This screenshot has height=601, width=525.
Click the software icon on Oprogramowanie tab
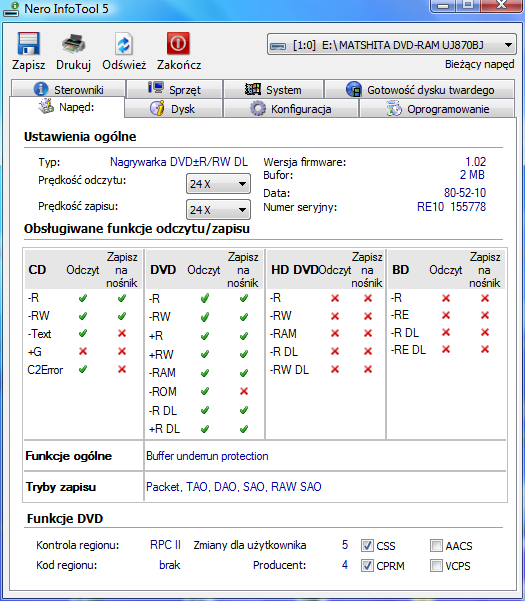click(x=394, y=108)
